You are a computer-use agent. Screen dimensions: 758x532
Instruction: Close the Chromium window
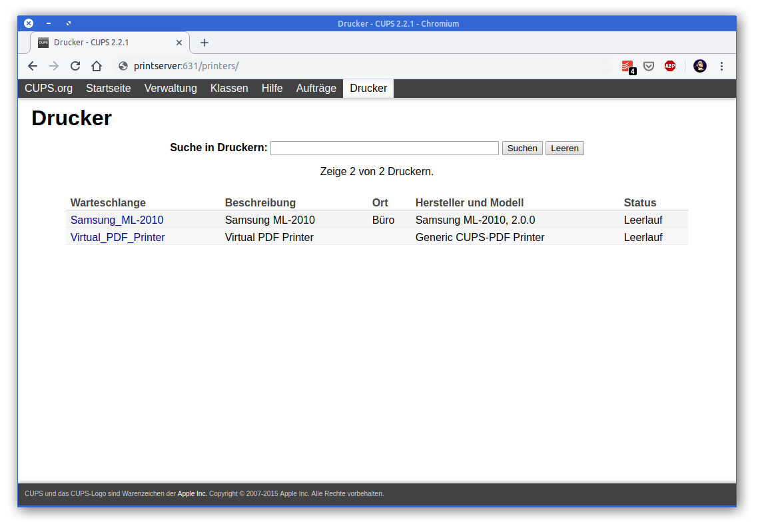click(x=29, y=23)
